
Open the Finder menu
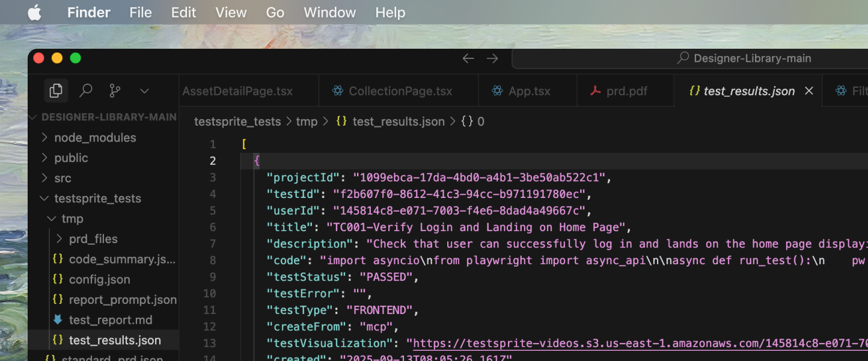point(89,13)
